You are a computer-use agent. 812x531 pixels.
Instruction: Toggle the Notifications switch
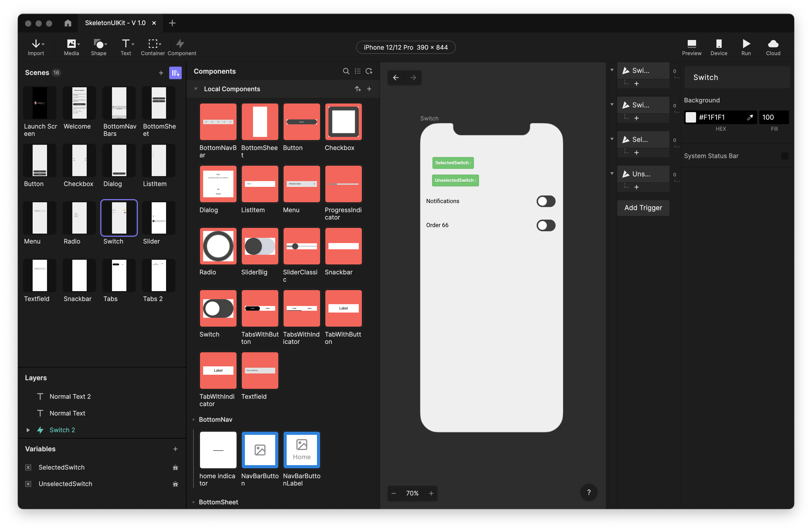[545, 201]
